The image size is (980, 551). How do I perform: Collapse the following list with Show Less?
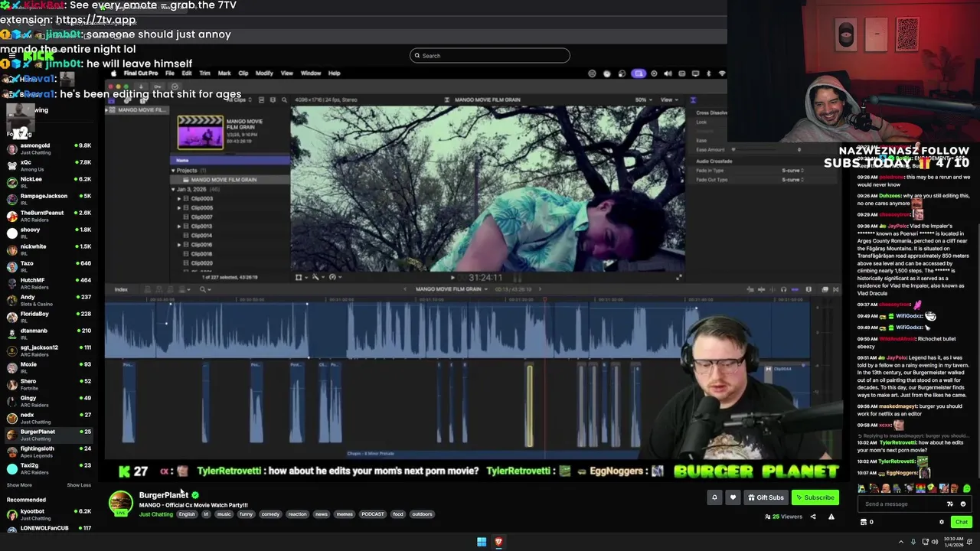(x=79, y=485)
